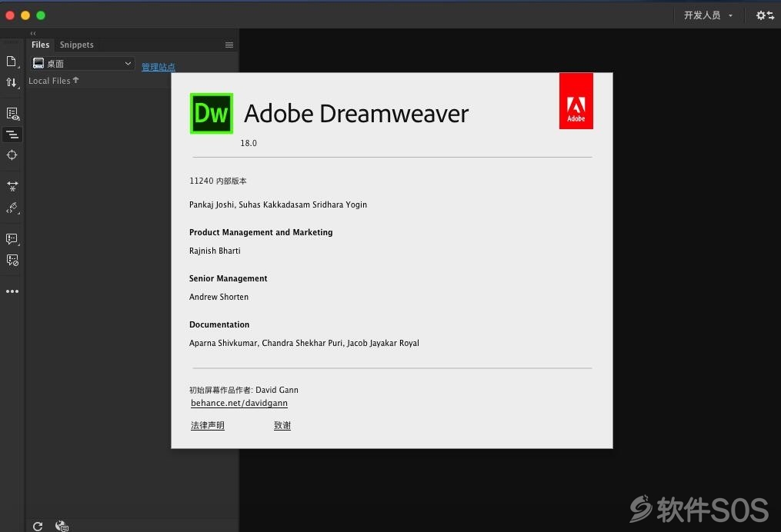Click the remove comment icon
The height and width of the screenshot is (532, 781).
[12, 261]
